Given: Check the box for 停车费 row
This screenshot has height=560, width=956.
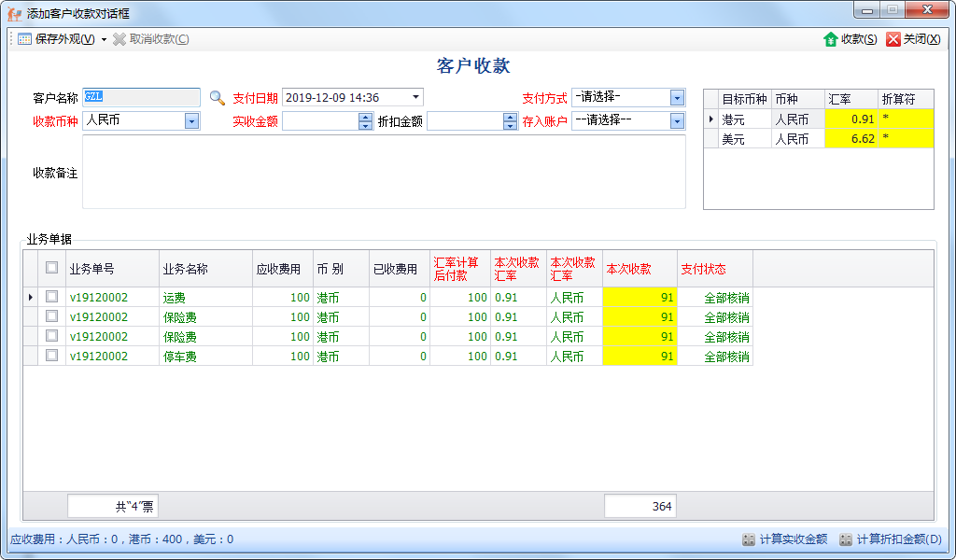Looking at the screenshot, I should pos(52,356).
